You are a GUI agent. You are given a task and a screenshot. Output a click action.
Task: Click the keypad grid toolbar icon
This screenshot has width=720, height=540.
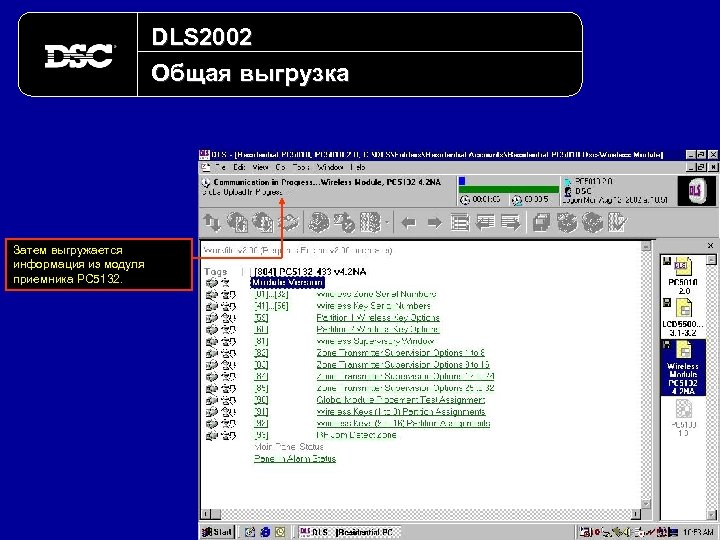(371, 223)
